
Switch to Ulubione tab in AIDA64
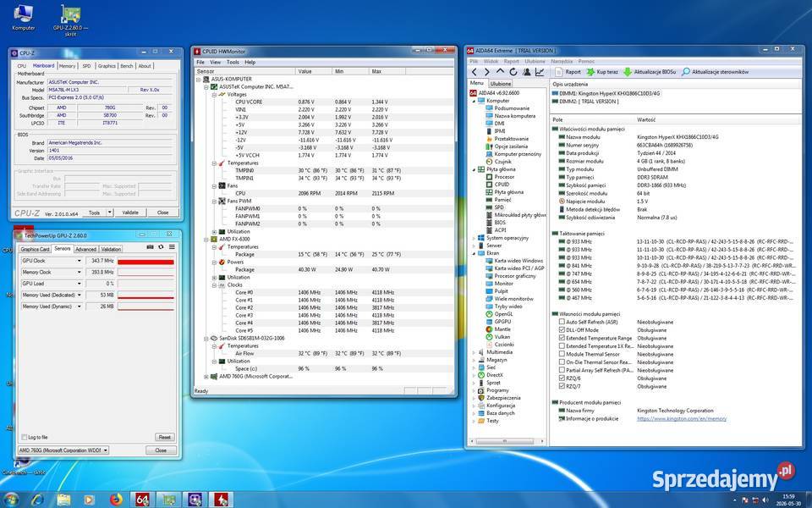point(500,84)
